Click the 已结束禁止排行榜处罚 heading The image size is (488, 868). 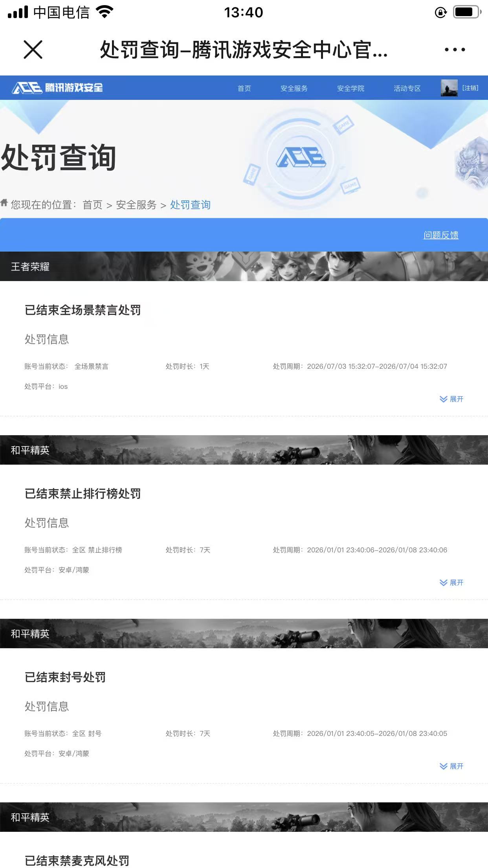(x=83, y=494)
